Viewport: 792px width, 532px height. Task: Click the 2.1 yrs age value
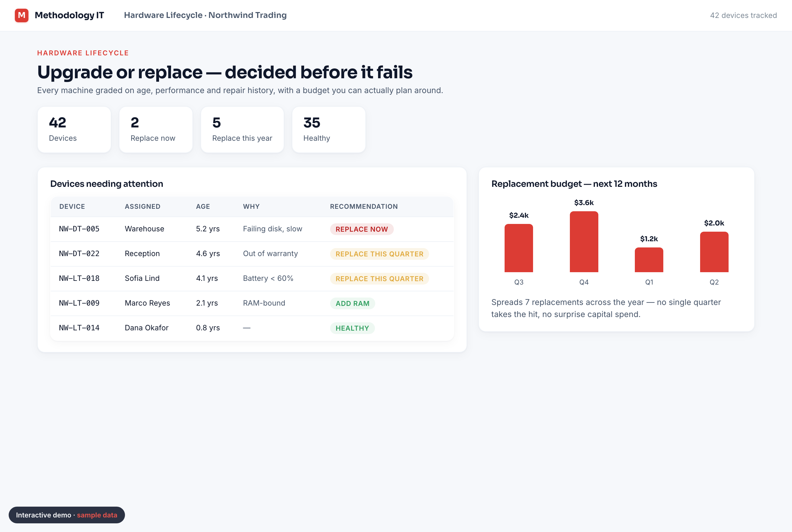click(207, 303)
